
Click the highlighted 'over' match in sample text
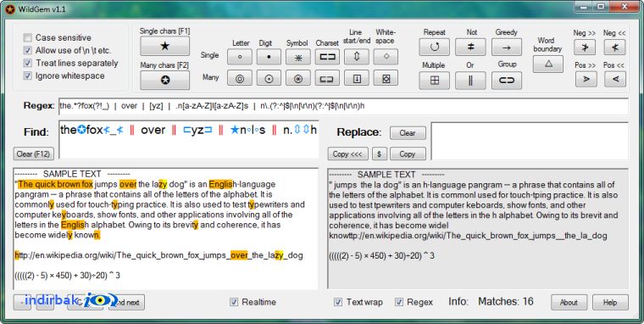pos(128,184)
